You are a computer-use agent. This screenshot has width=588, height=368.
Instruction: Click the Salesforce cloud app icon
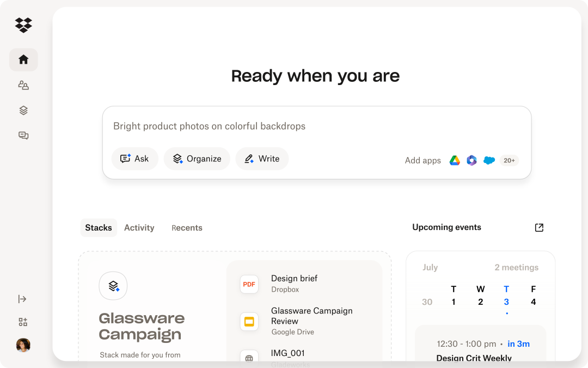tap(489, 160)
